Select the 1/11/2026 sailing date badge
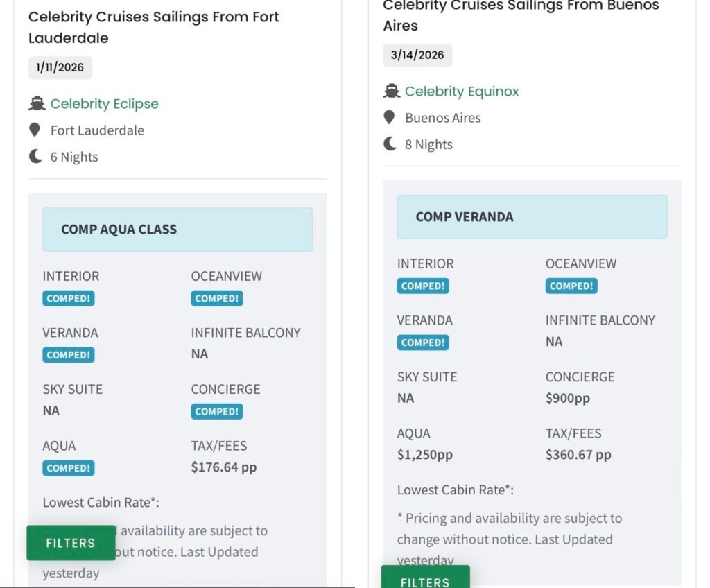Viewport: 710px width, 588px height. (x=60, y=67)
